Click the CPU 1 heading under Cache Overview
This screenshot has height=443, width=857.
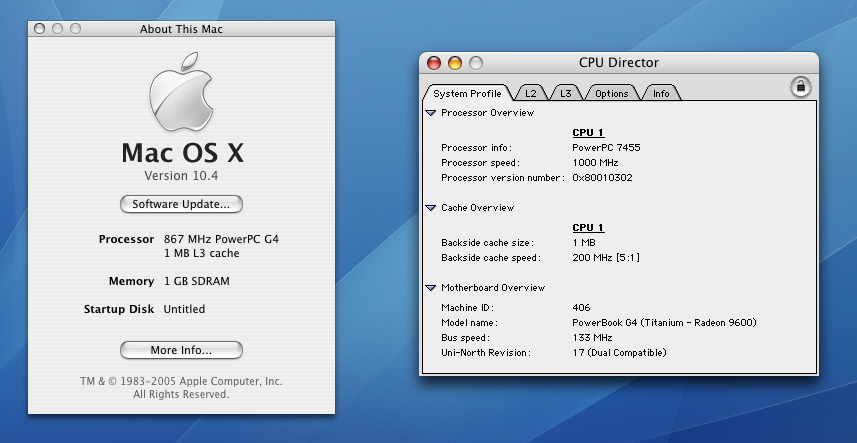pyautogui.click(x=588, y=228)
